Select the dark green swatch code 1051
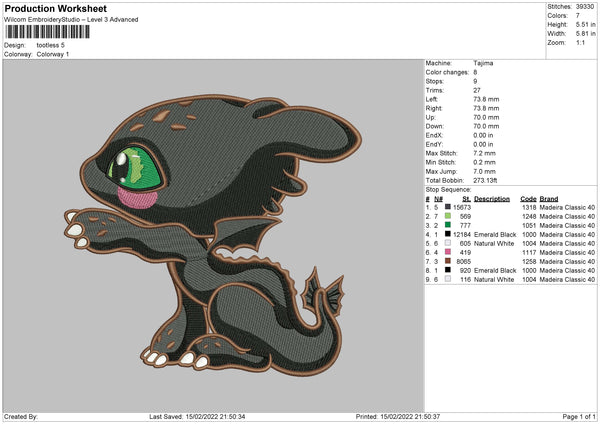 (448, 225)
